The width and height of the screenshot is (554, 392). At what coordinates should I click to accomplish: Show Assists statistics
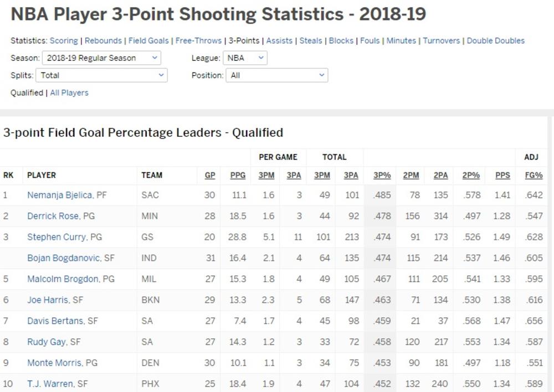279,40
